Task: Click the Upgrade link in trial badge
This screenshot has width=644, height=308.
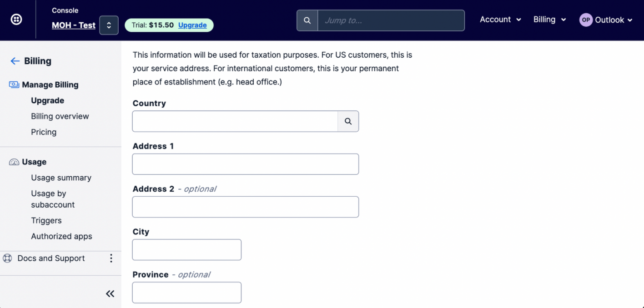Action: click(192, 25)
